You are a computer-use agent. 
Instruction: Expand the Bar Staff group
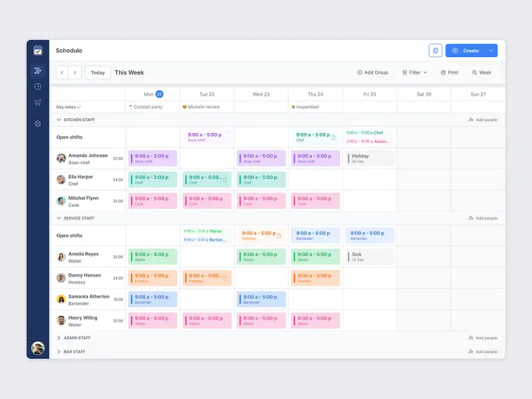point(59,351)
